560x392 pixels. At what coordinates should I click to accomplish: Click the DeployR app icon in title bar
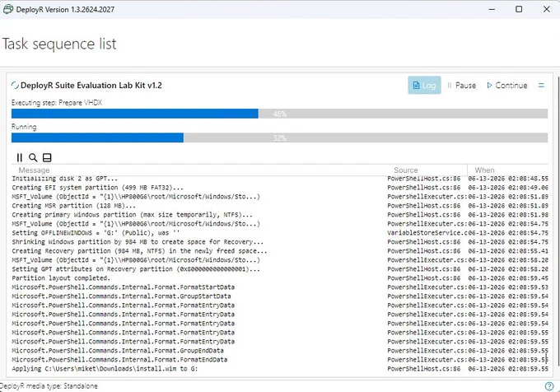tap(8, 9)
